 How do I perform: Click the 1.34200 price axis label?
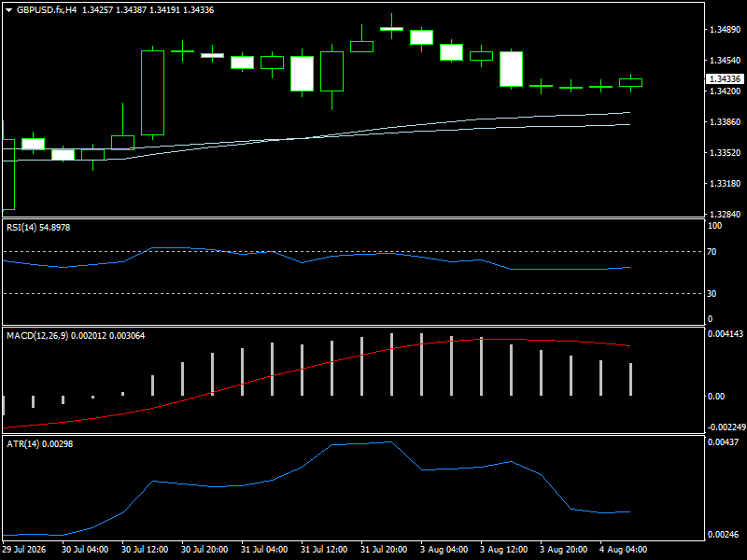tap(726, 91)
